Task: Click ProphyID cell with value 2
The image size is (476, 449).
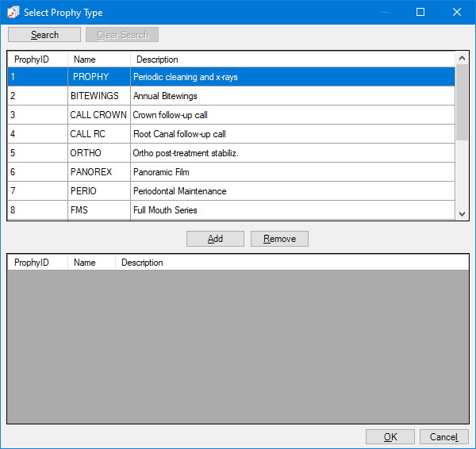Action: click(x=37, y=96)
